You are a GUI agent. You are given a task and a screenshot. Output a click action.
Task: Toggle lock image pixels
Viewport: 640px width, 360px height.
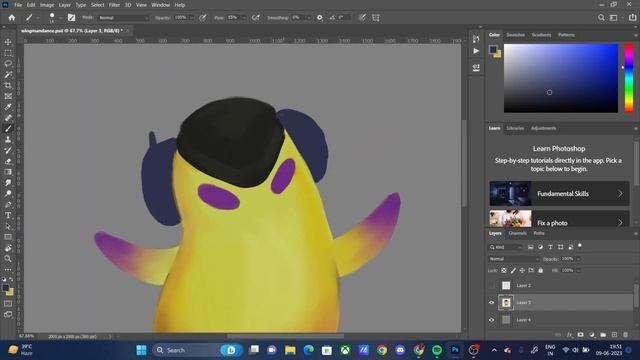coord(513,270)
